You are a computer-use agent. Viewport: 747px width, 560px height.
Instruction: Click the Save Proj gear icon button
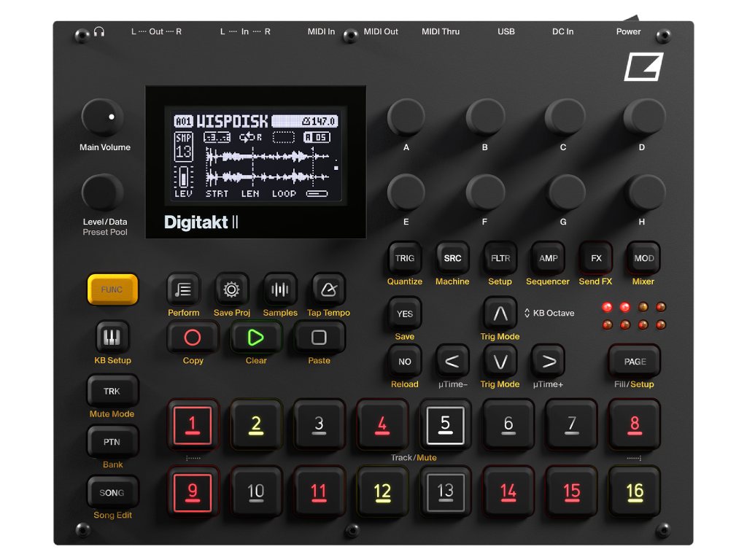(231, 290)
